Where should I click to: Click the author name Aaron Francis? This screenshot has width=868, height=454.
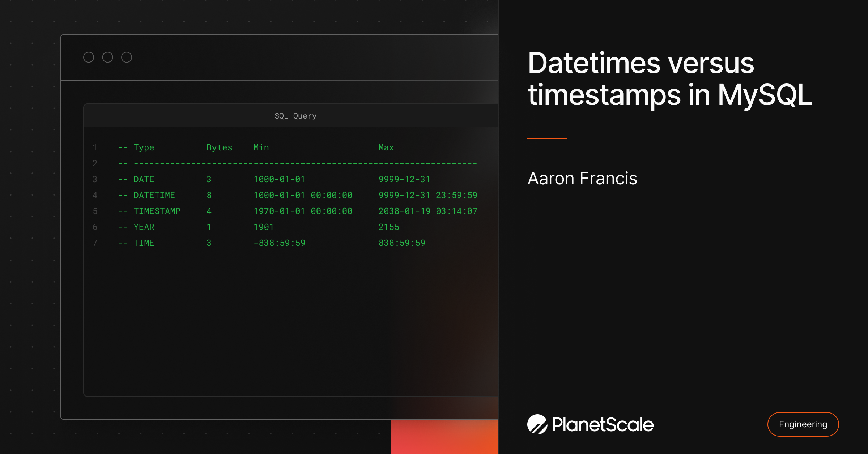[x=582, y=178]
